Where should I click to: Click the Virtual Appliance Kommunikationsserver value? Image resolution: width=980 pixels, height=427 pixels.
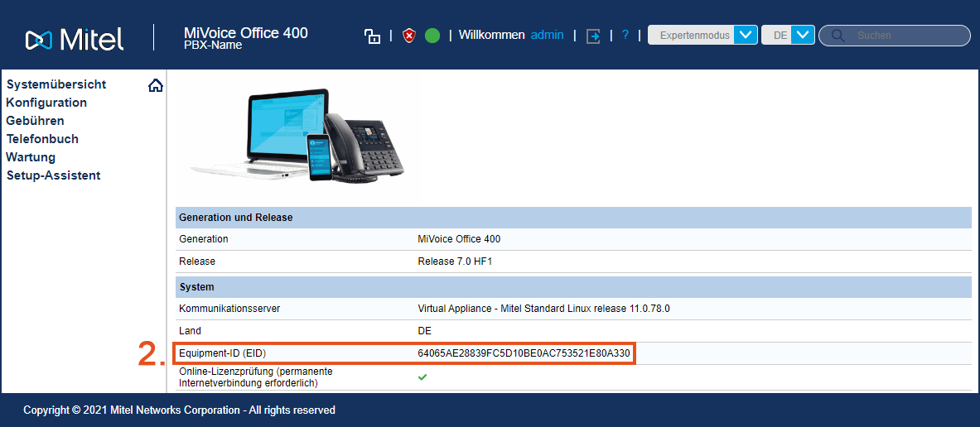click(x=543, y=309)
